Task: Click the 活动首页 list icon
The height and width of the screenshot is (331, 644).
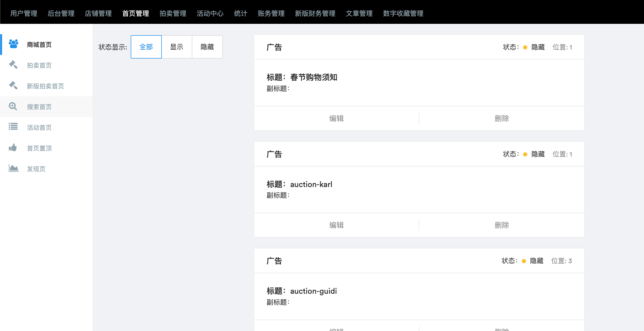Action: pos(13,127)
